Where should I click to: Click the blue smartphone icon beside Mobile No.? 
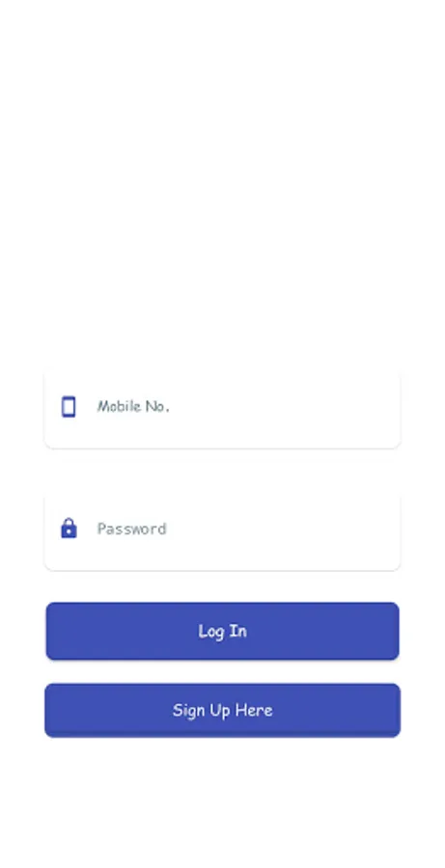tap(69, 407)
